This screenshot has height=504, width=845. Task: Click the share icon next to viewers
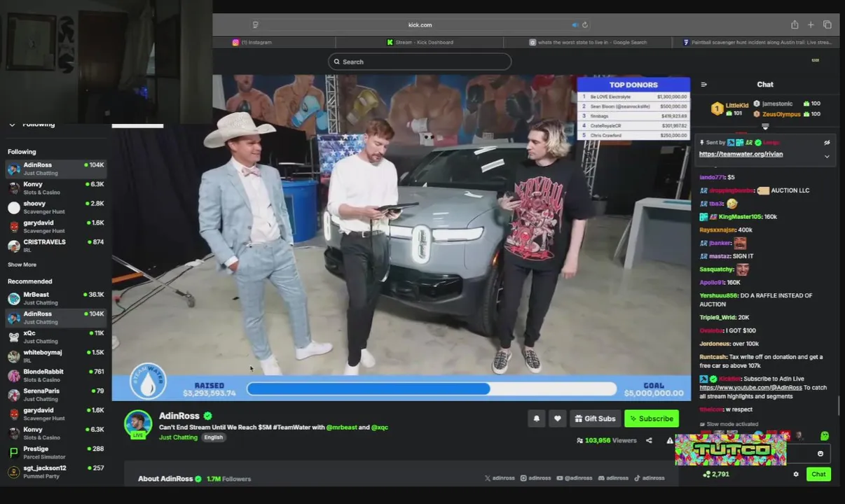[649, 440]
